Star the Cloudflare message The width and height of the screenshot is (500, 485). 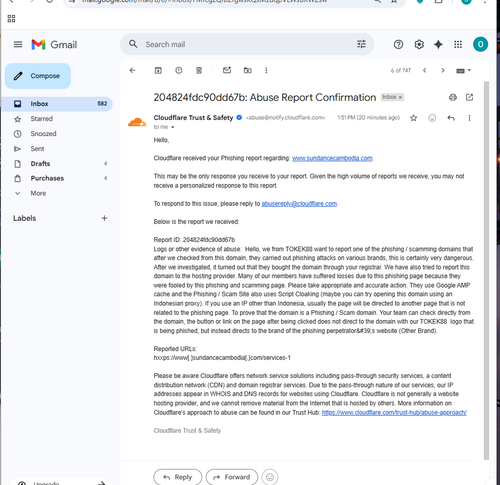[413, 118]
